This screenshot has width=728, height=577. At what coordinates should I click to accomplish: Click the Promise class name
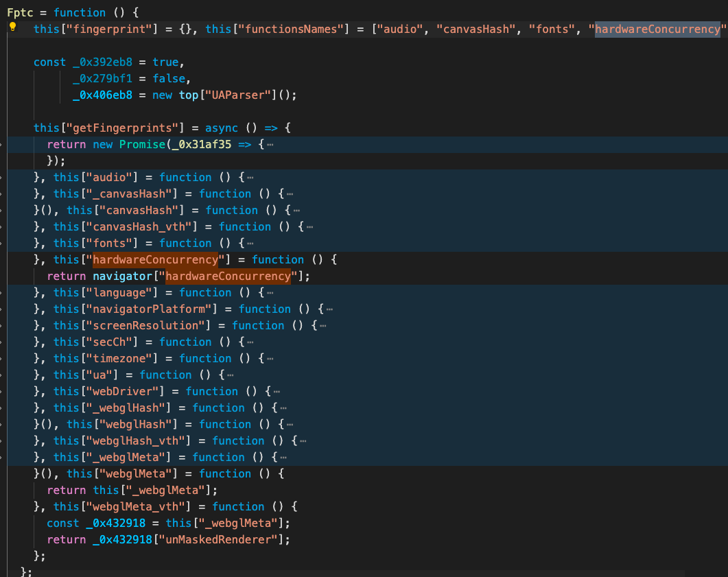coord(142,145)
